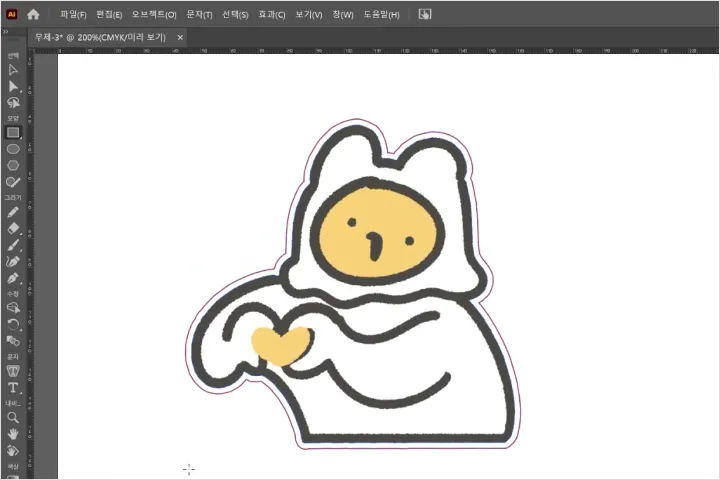
Task: Open the 문자(T) menu
Action: pos(199,15)
